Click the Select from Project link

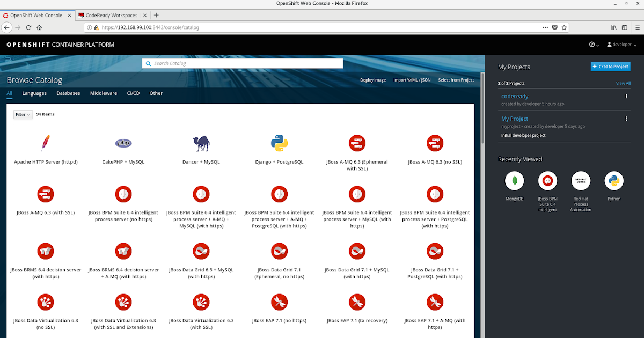(456, 80)
